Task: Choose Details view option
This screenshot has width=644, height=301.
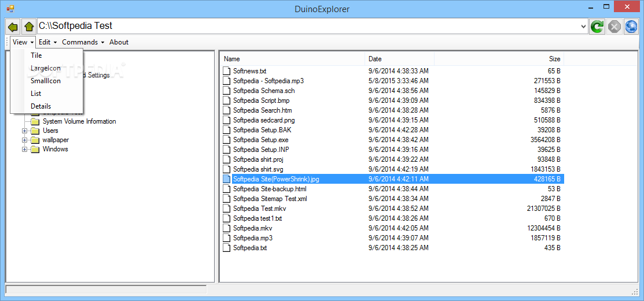Action: [x=41, y=106]
